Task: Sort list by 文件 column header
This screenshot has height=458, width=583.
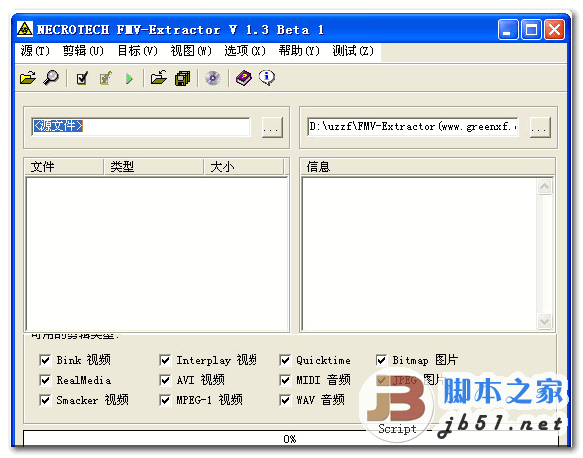Action: (x=64, y=167)
